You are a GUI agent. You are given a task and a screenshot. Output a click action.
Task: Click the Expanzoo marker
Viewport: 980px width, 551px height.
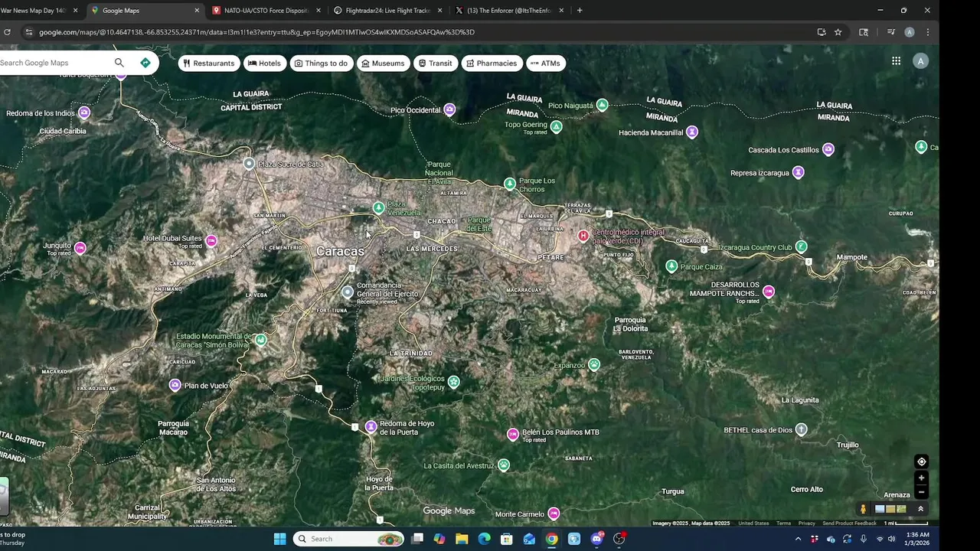point(594,365)
